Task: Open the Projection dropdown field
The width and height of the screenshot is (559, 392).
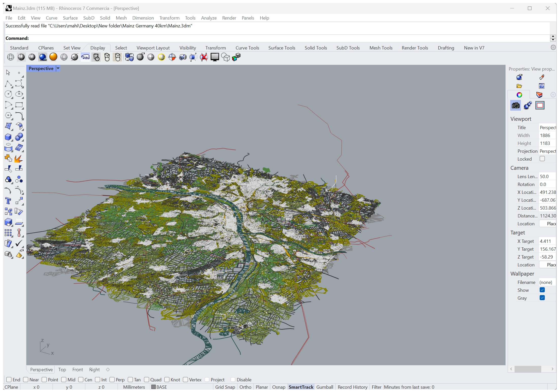Action: tap(547, 151)
